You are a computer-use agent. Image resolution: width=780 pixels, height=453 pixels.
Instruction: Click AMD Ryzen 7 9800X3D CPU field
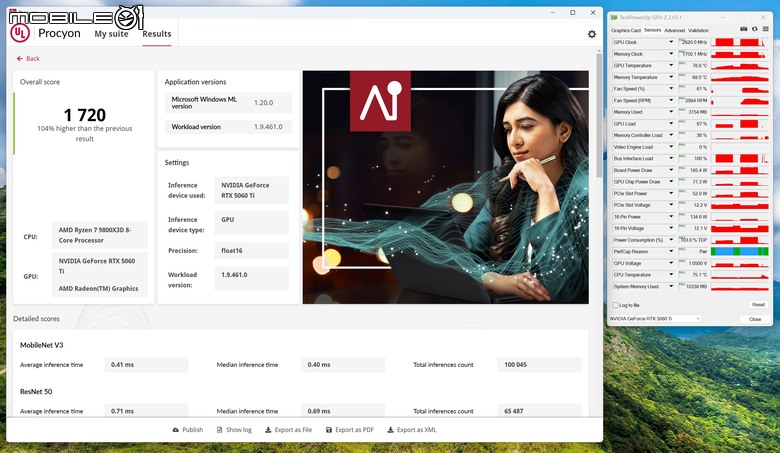pos(99,235)
